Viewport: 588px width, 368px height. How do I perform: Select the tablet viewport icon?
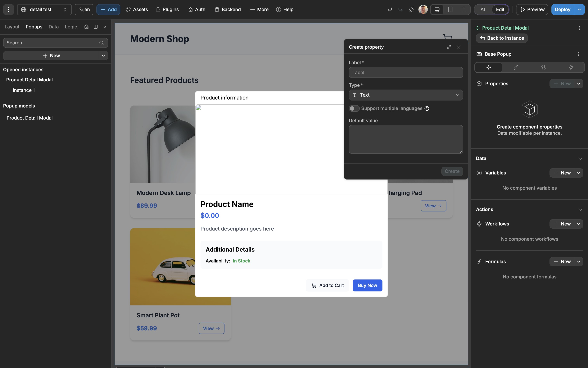(x=450, y=10)
